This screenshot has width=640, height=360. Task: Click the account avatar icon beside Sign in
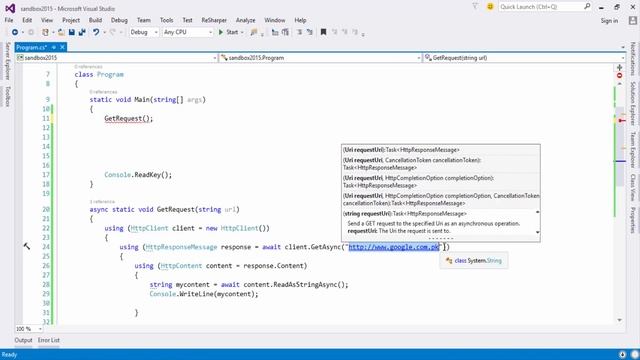[633, 20]
